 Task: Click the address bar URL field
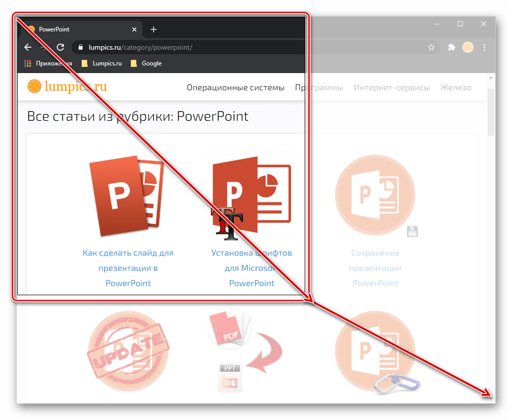tap(253, 47)
